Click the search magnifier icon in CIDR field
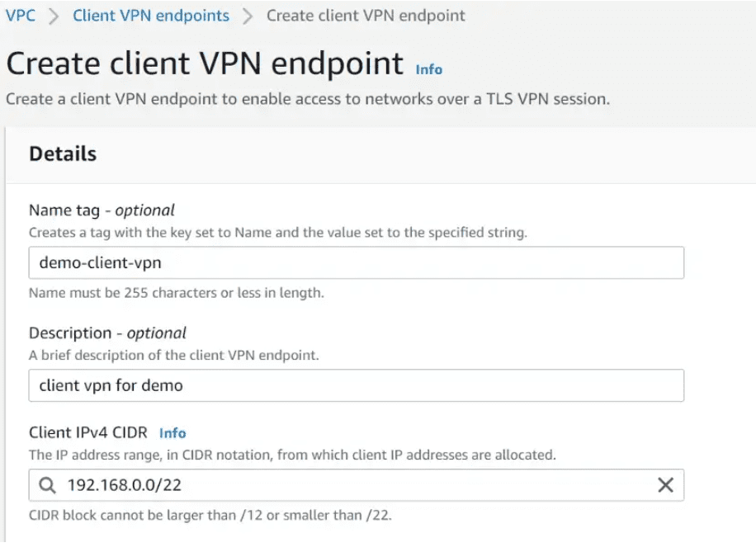The width and height of the screenshot is (756, 552). (47, 484)
